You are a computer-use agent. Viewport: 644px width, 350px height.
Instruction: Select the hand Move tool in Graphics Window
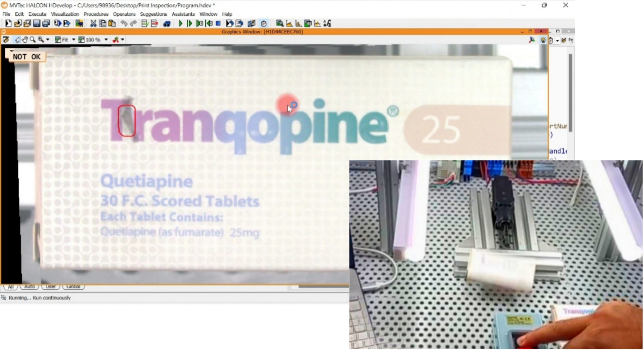[x=25, y=40]
